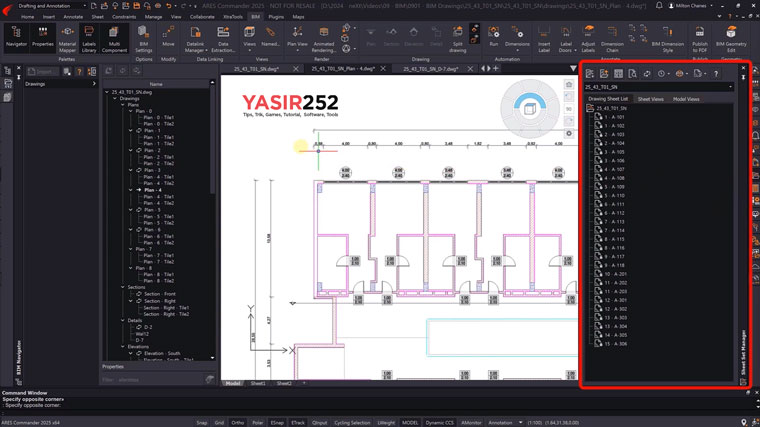Click the Split drawing tool

point(457,39)
